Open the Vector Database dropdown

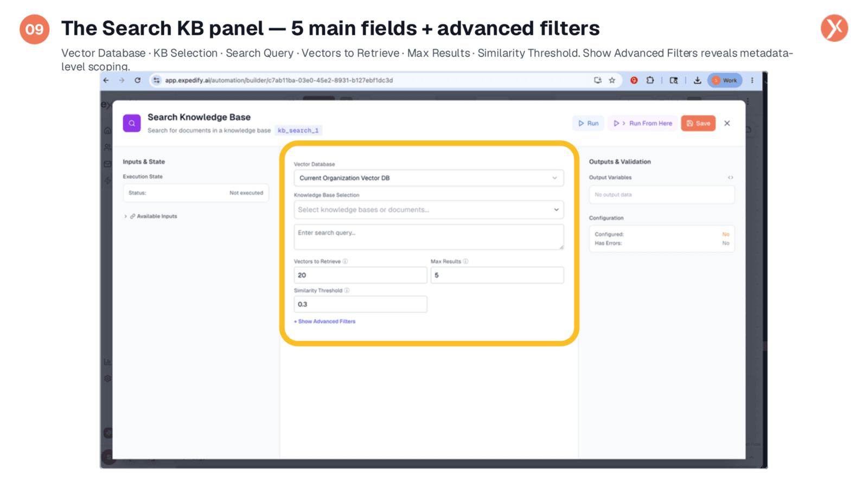(429, 178)
